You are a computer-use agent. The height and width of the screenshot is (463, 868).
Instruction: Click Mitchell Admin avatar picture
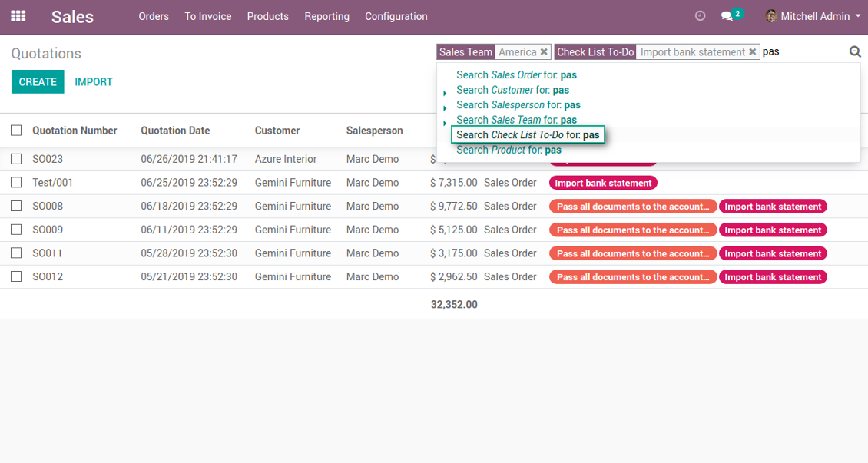point(771,16)
